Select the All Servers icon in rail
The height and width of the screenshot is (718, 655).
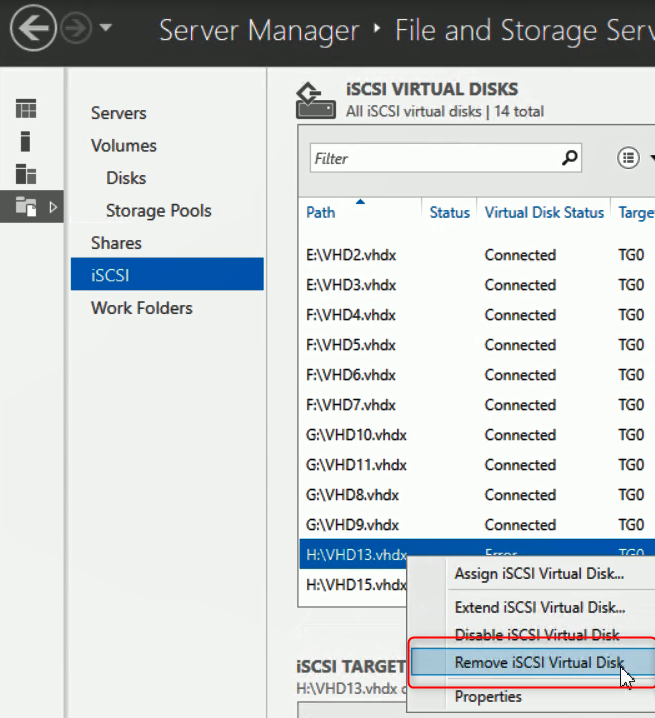pos(26,174)
